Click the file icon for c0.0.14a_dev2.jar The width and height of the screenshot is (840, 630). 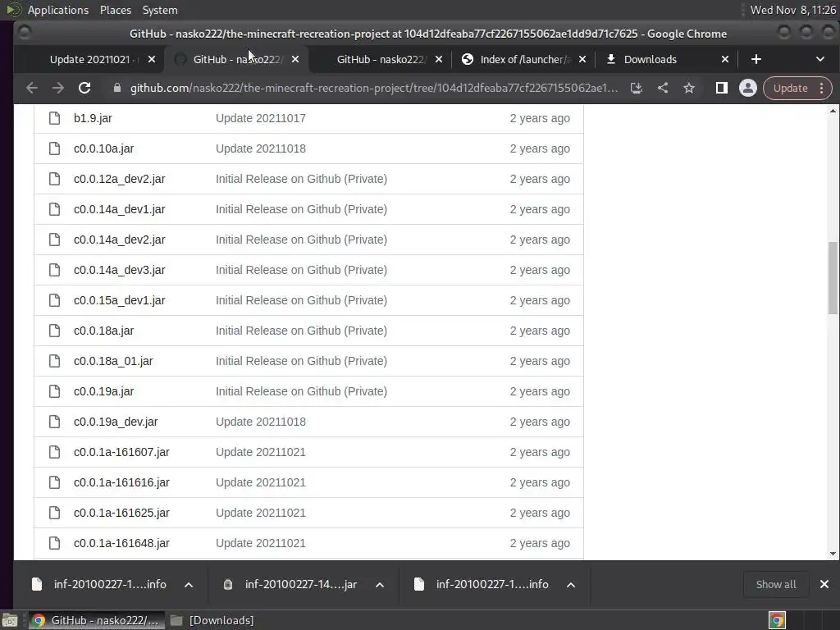coord(55,240)
